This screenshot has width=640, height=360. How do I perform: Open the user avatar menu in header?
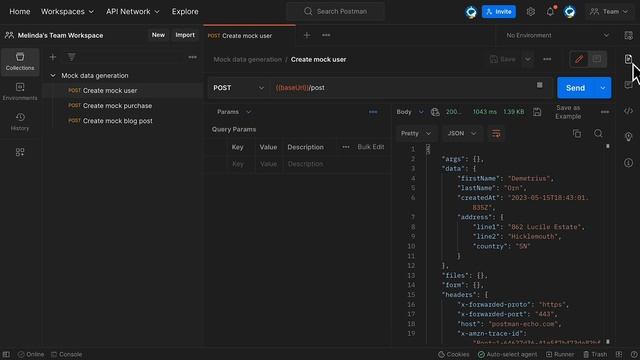point(569,11)
